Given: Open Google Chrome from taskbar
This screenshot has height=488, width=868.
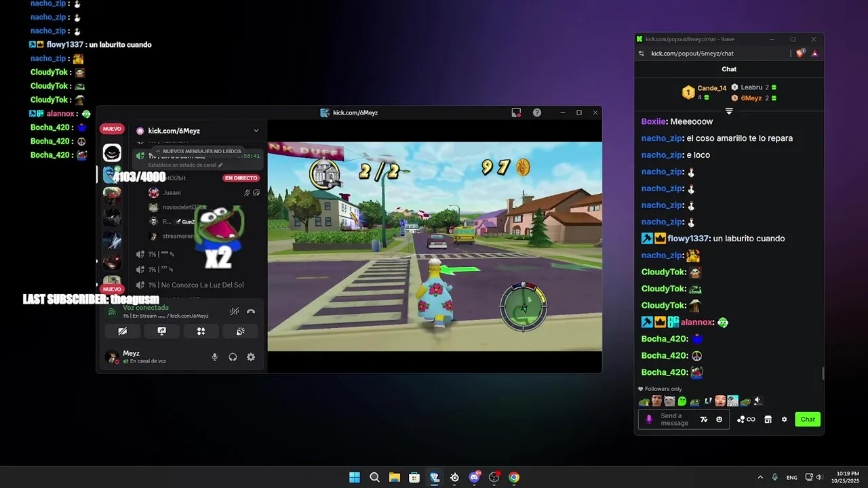Looking at the screenshot, I should point(514,477).
